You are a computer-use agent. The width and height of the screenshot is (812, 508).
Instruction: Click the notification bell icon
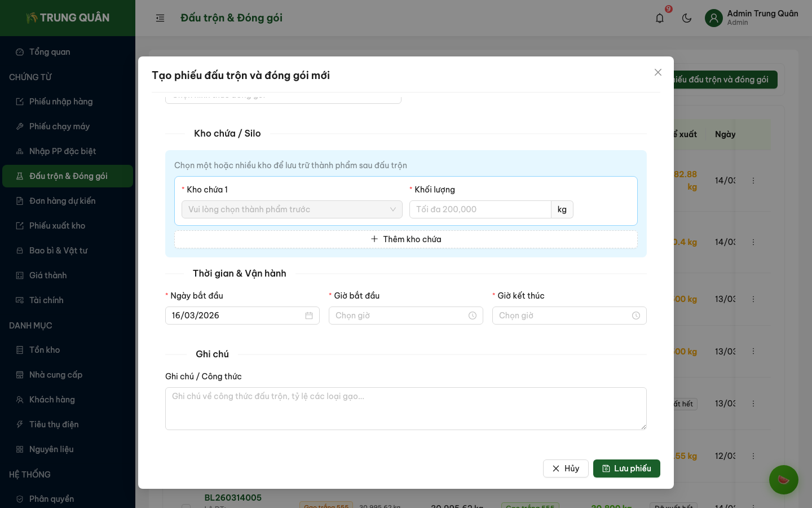(660, 18)
